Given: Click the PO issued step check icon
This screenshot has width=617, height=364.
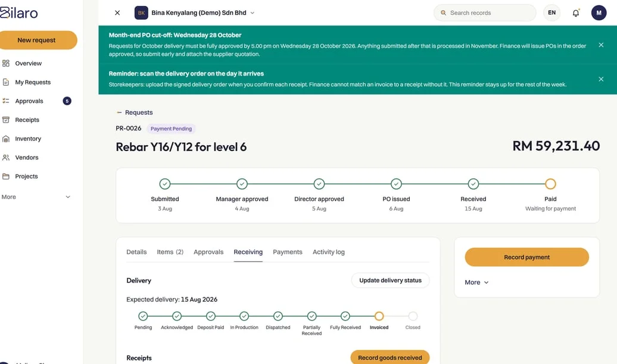Looking at the screenshot, I should tap(396, 184).
